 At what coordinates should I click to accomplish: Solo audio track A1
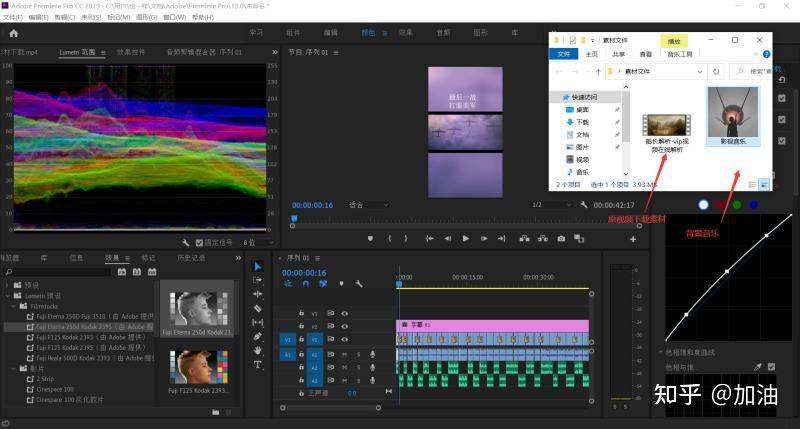point(359,354)
